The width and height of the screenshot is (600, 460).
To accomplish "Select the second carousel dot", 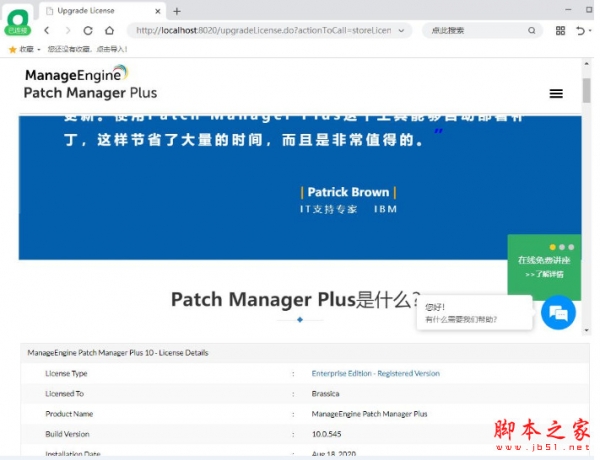I will (562, 247).
